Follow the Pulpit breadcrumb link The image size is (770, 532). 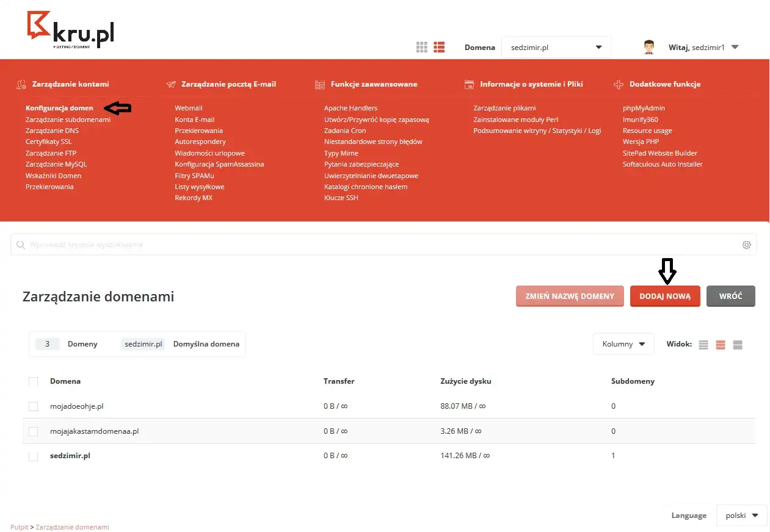click(x=19, y=527)
